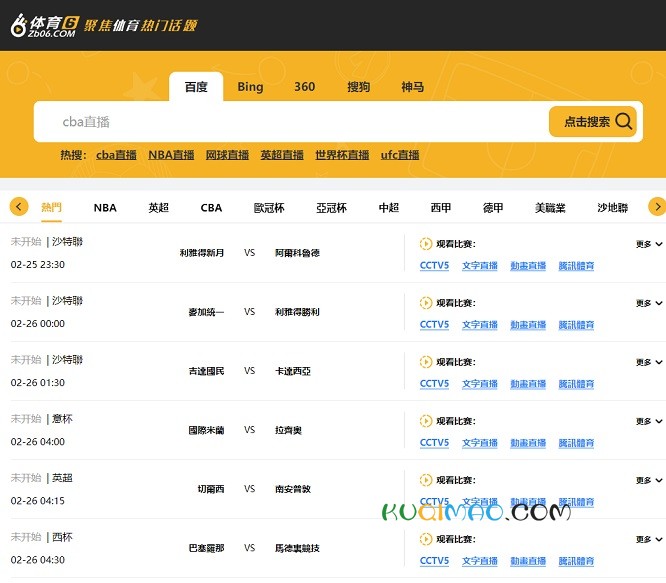Open CCTV5 link for 国际米兰 match

(x=434, y=442)
